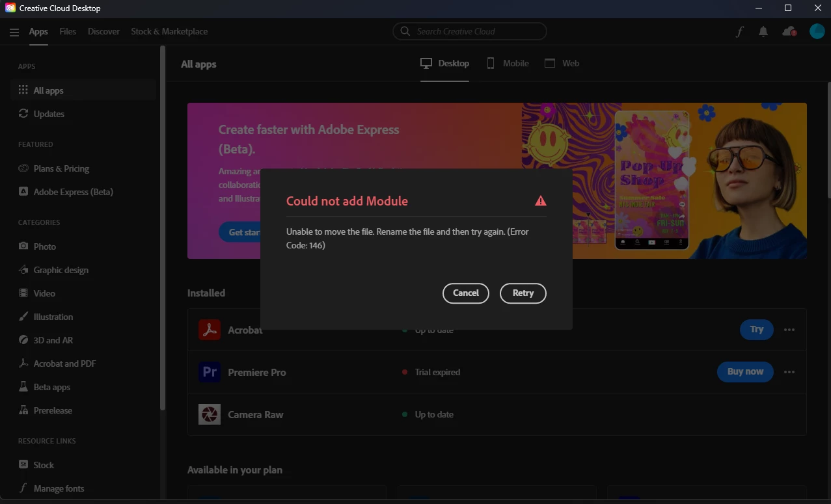Switch to Stock & Marketplace tab

coord(169,31)
